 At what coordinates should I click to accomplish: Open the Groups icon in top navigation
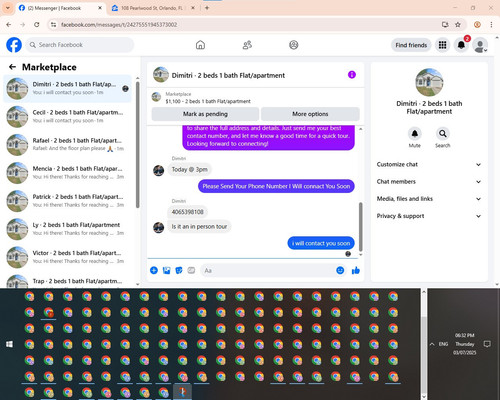[294, 45]
